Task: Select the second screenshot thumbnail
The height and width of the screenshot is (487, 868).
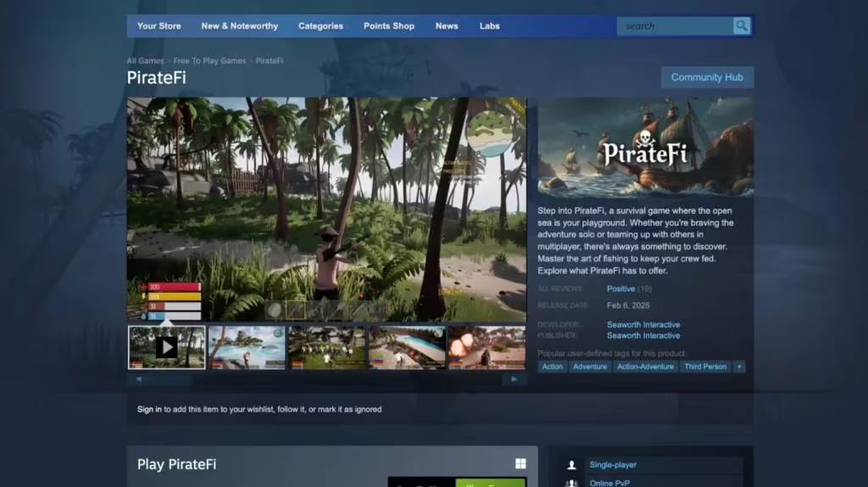Action: pos(247,347)
